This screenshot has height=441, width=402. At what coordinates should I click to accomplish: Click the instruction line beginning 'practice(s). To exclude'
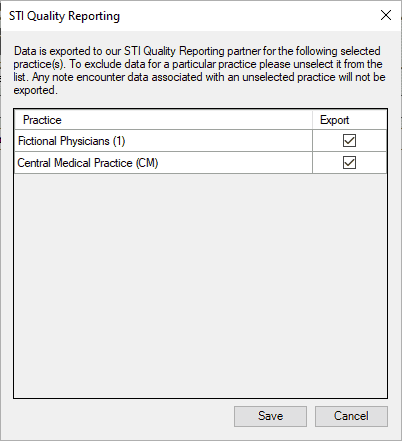198,64
